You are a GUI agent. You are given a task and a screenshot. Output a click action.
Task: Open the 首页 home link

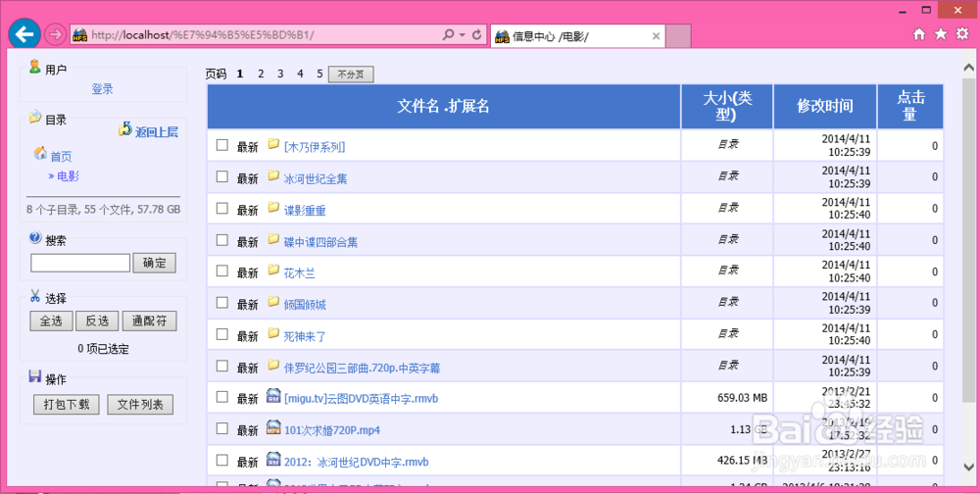click(x=61, y=157)
